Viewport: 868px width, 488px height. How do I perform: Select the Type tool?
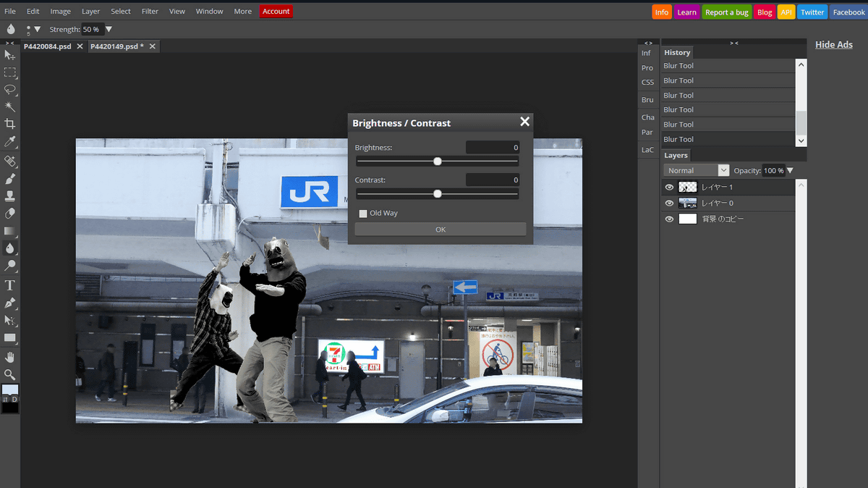tap(10, 285)
